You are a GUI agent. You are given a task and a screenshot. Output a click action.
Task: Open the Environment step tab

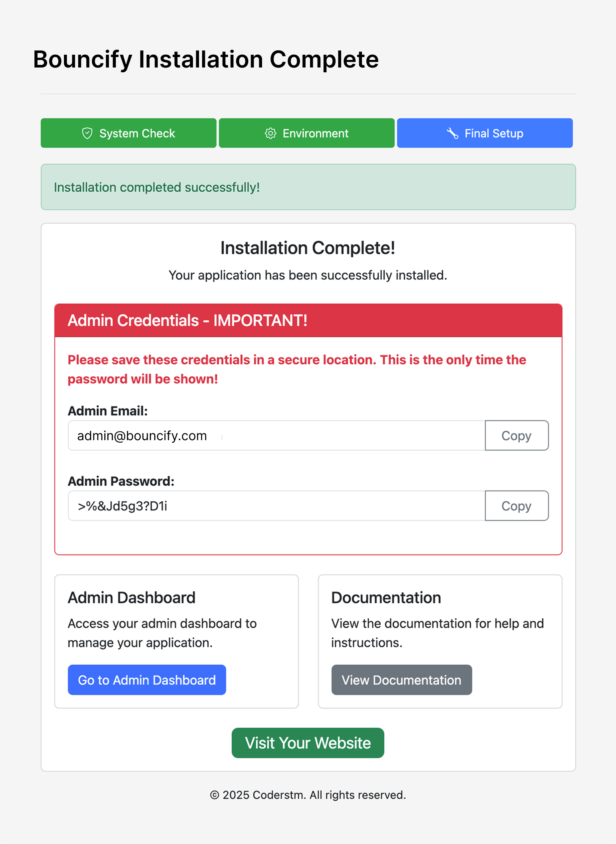(x=306, y=133)
